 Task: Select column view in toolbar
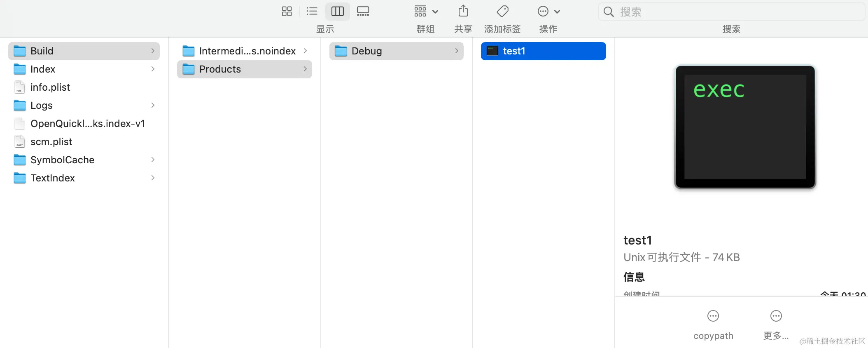(338, 11)
